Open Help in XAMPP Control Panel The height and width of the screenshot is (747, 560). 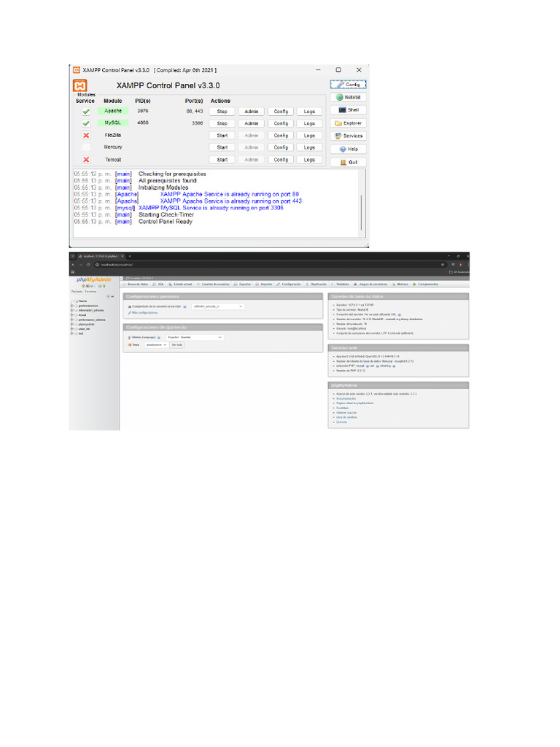click(348, 149)
